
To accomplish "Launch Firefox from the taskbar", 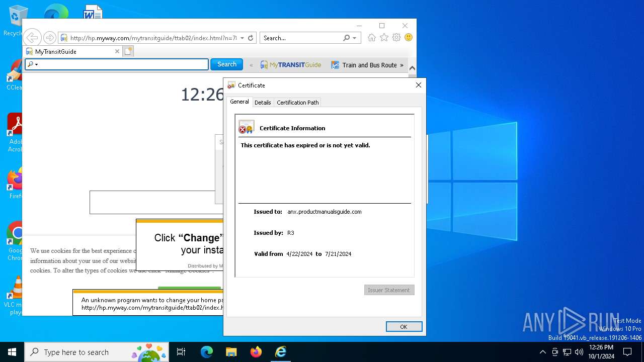I will tap(256, 352).
